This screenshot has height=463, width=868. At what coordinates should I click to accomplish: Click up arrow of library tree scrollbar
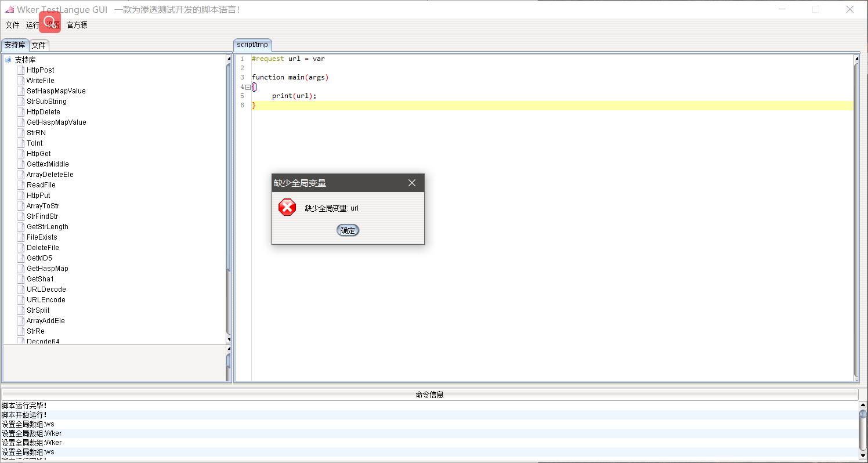tap(229, 58)
